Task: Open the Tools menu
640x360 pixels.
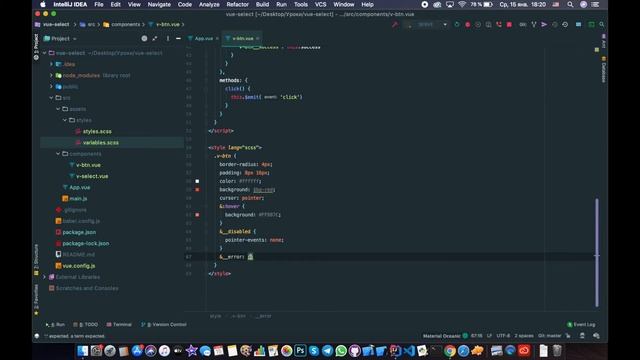Action: [301, 4]
